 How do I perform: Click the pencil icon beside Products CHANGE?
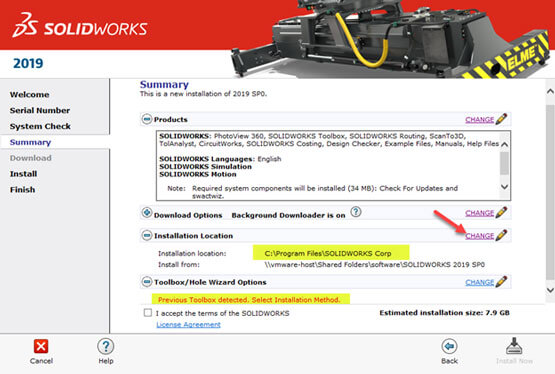click(x=502, y=119)
